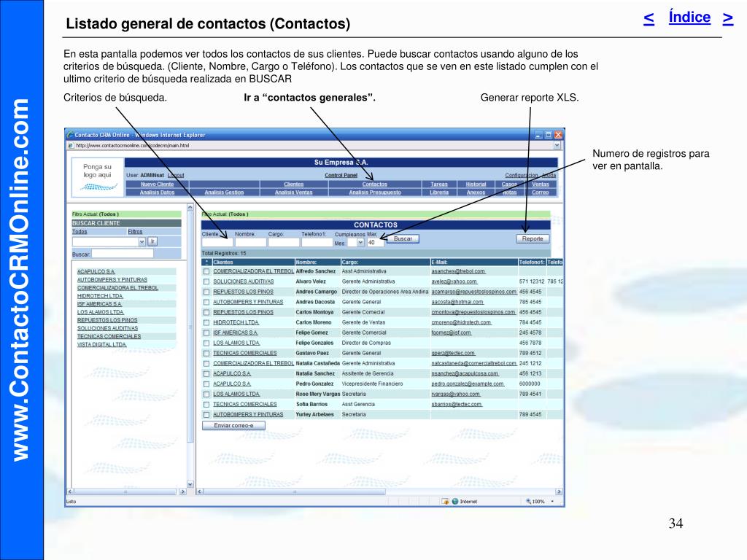Check the box for Natalia Castañeda
Image resolution: width=747 pixels, height=560 pixels.
(x=206, y=364)
